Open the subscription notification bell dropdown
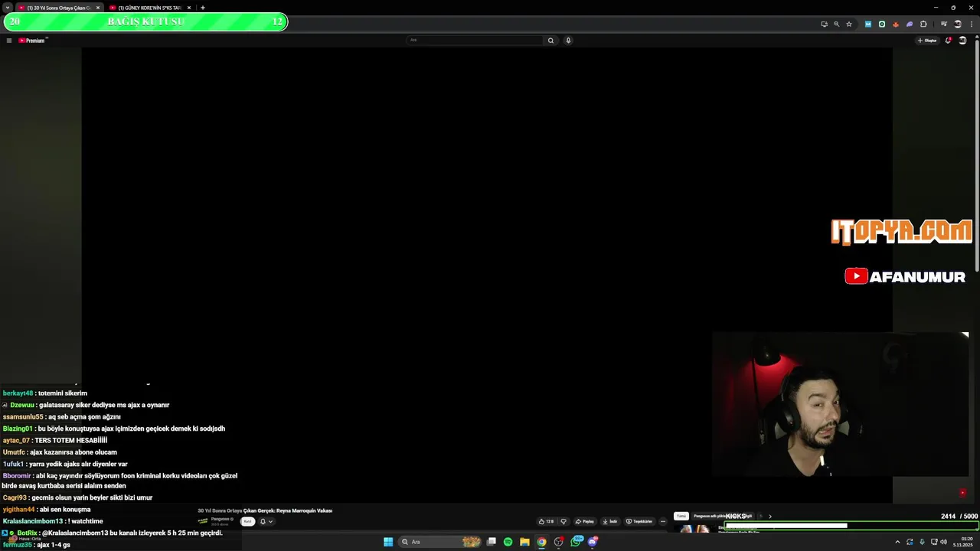This screenshot has height=551, width=980. [266, 521]
